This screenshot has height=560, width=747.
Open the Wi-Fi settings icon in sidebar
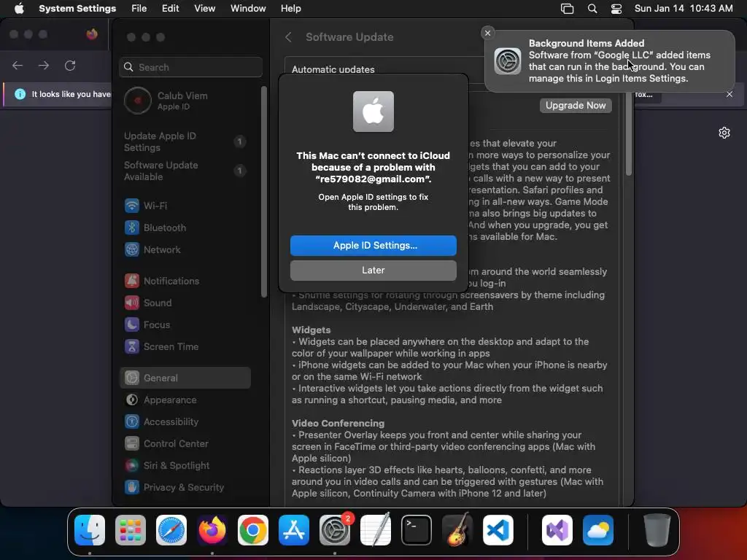click(x=132, y=206)
